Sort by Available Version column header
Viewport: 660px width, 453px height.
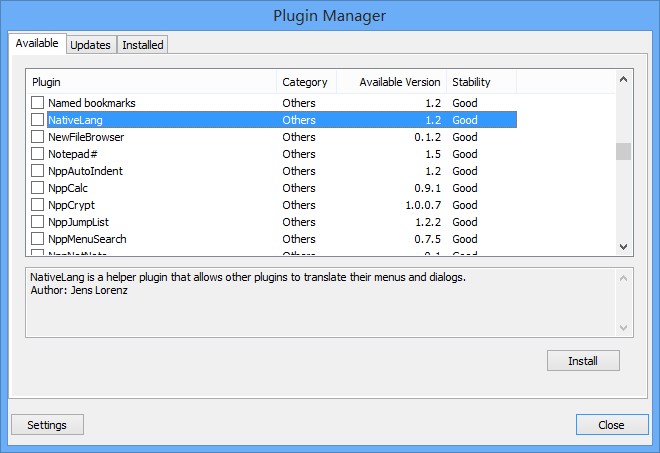pyautogui.click(x=391, y=82)
